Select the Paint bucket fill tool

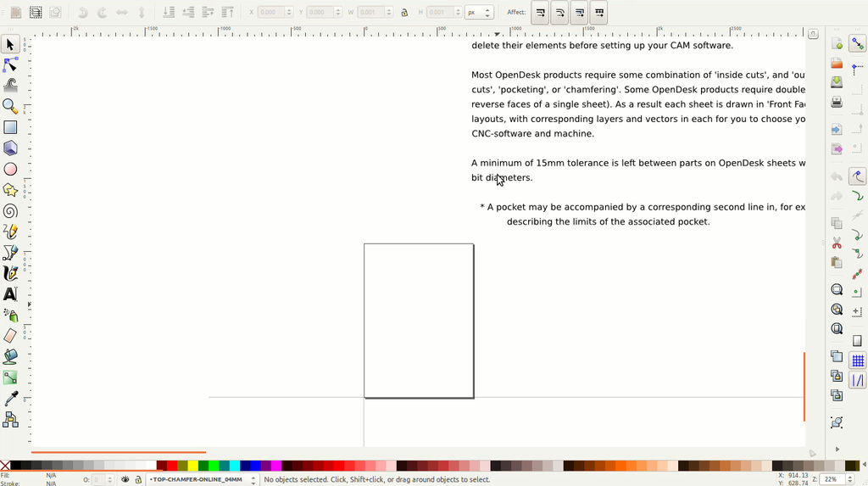[x=10, y=357]
